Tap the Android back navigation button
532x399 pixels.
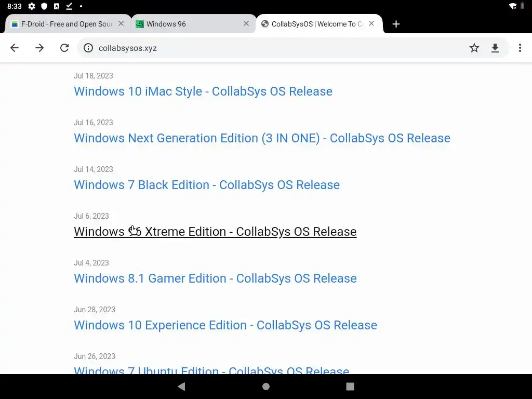181,387
